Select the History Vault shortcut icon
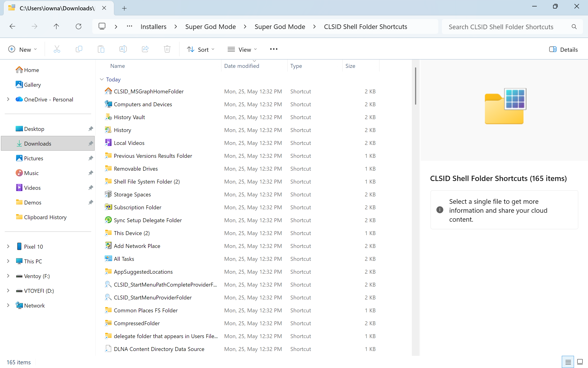This screenshot has height=368, width=588. tap(108, 117)
